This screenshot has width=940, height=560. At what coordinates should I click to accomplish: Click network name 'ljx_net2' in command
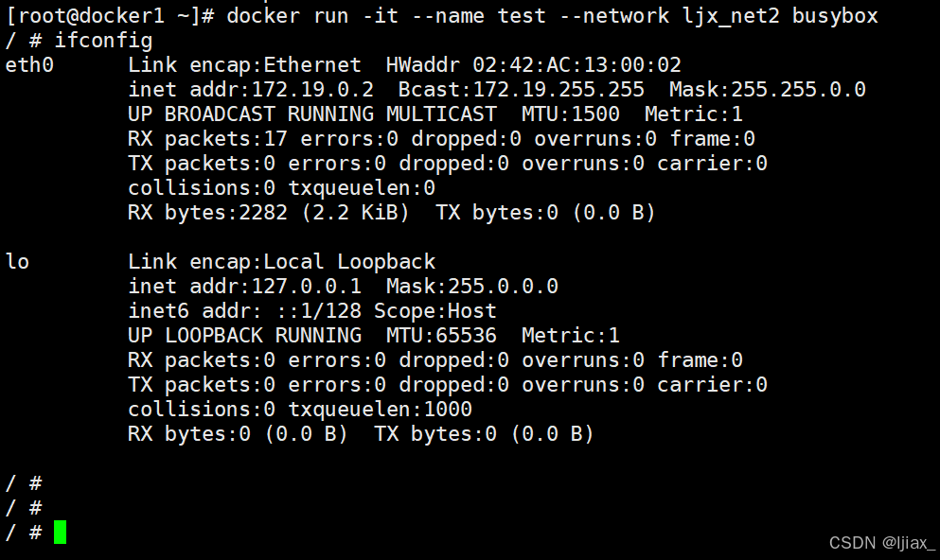pos(731,17)
